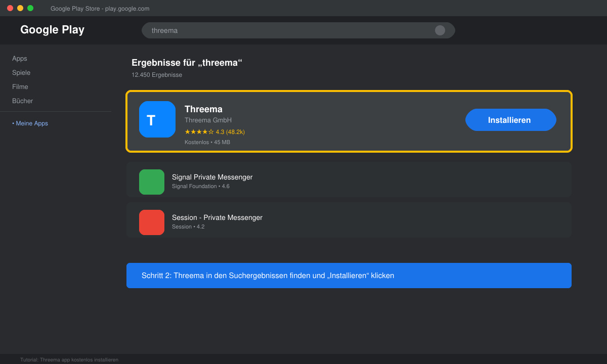Image resolution: width=607 pixels, height=364 pixels.
Task: Click Signal Foundation • 4.6 subtitle
Action: [201, 187]
